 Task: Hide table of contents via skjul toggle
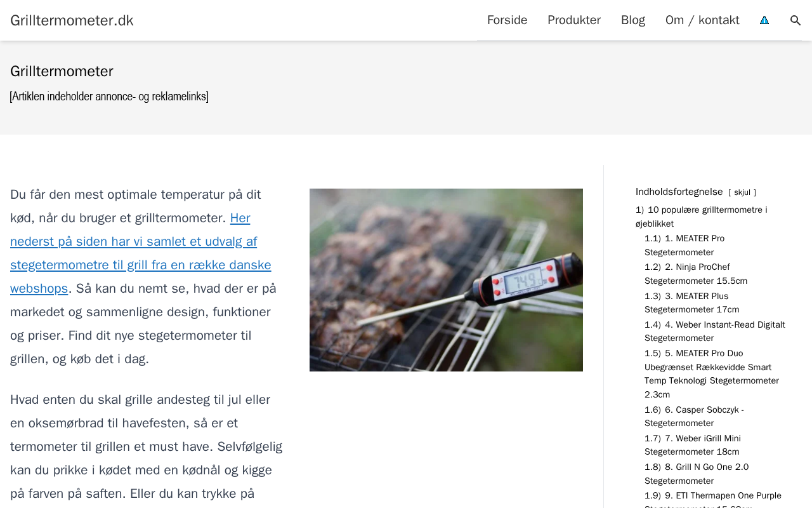click(742, 192)
